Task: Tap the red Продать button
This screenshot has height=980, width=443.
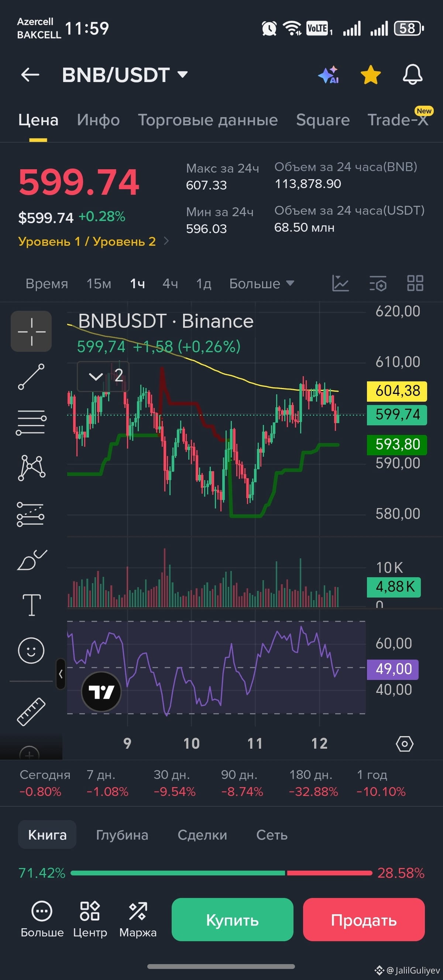Action: 364,920
